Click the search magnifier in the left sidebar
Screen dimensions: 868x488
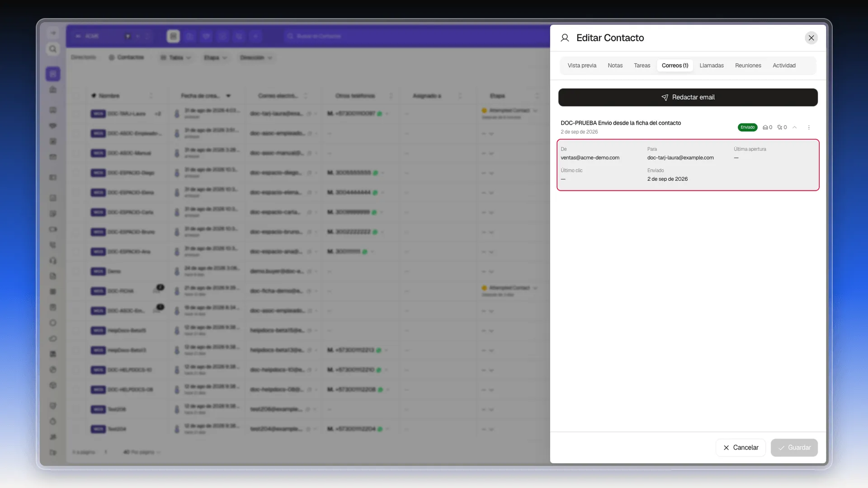coord(53,49)
